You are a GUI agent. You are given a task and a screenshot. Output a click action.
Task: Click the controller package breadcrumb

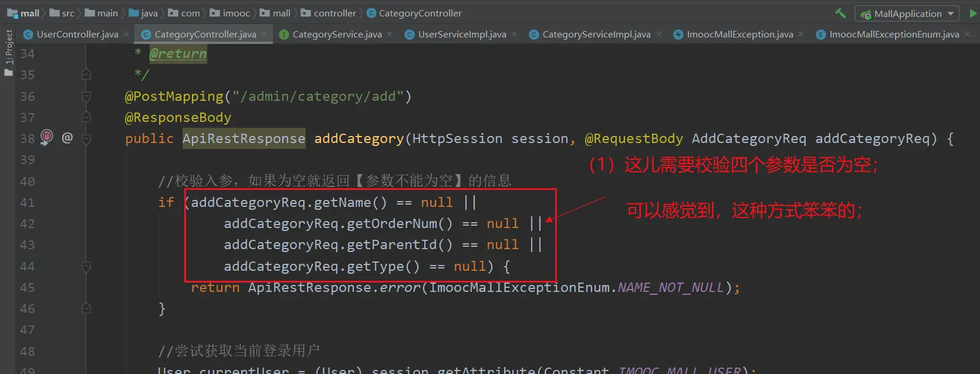click(329, 13)
